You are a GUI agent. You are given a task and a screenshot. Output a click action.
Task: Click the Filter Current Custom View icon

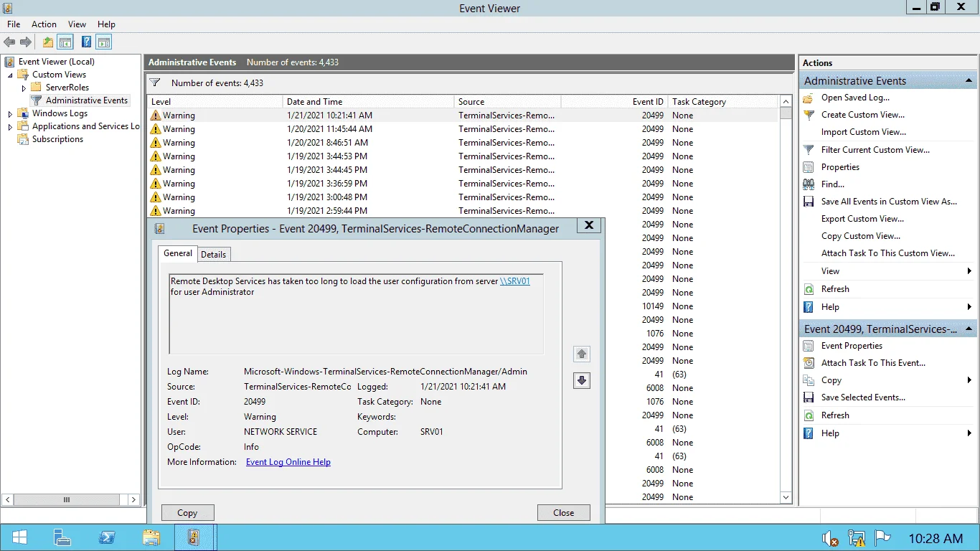809,150
